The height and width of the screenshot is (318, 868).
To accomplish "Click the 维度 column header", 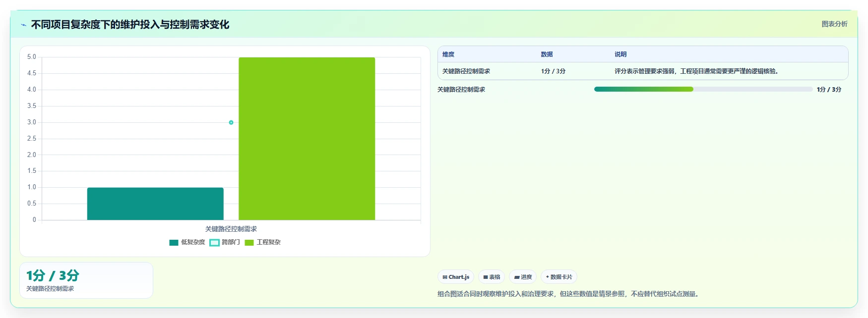I will [448, 54].
